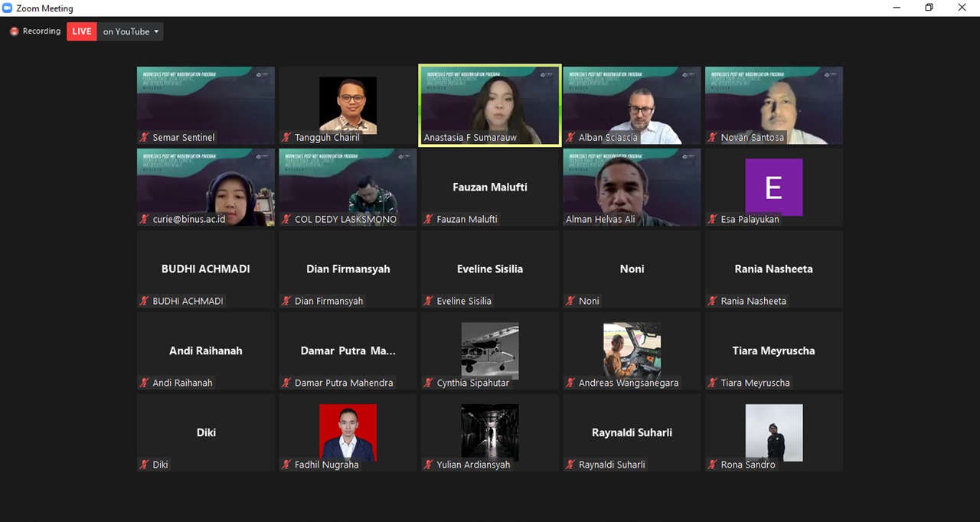Select Anastasia F Sumarauw's active speaker video
Image resolution: width=980 pixels, height=522 pixels.
[x=490, y=104]
